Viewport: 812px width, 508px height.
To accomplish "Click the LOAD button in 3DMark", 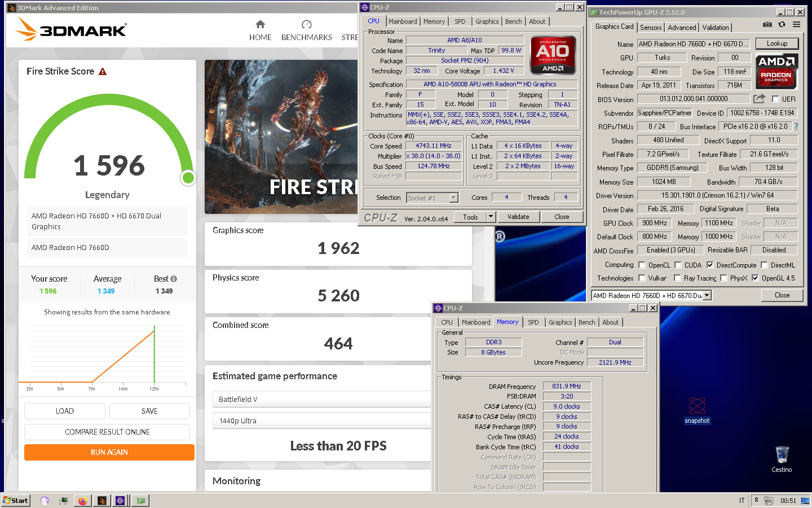I will (x=65, y=411).
